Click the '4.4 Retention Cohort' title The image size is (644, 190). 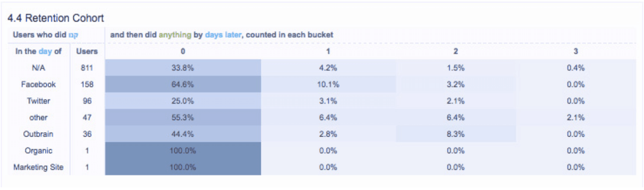tap(56, 18)
